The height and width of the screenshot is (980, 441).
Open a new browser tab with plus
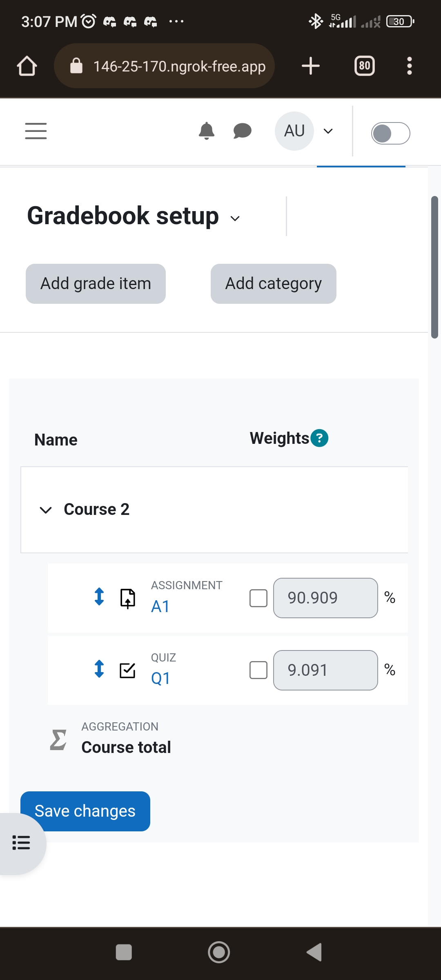pyautogui.click(x=311, y=66)
